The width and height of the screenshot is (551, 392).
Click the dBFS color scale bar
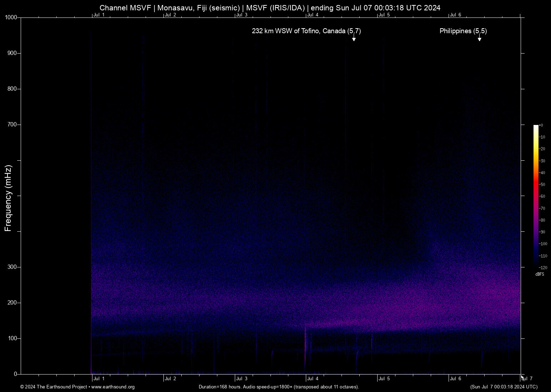[x=536, y=196]
